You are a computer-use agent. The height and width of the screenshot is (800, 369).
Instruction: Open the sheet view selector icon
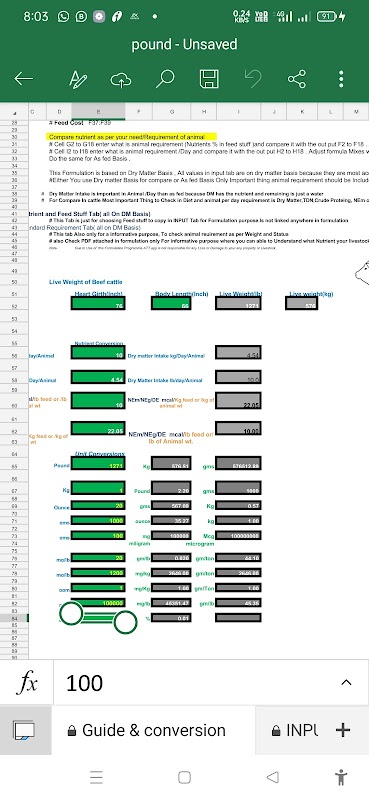pyautogui.click(x=24, y=730)
